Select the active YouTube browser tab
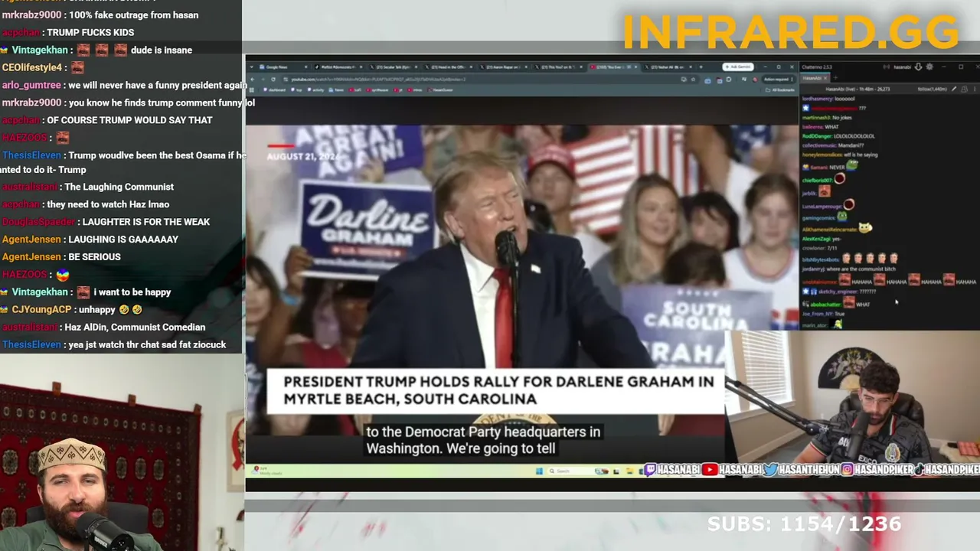Viewport: 980px width, 551px height. coord(614,67)
